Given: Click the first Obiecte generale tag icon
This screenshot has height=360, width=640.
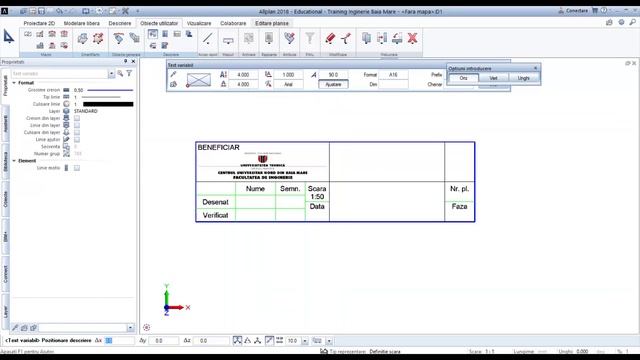Looking at the screenshot, I should pos(118,38).
